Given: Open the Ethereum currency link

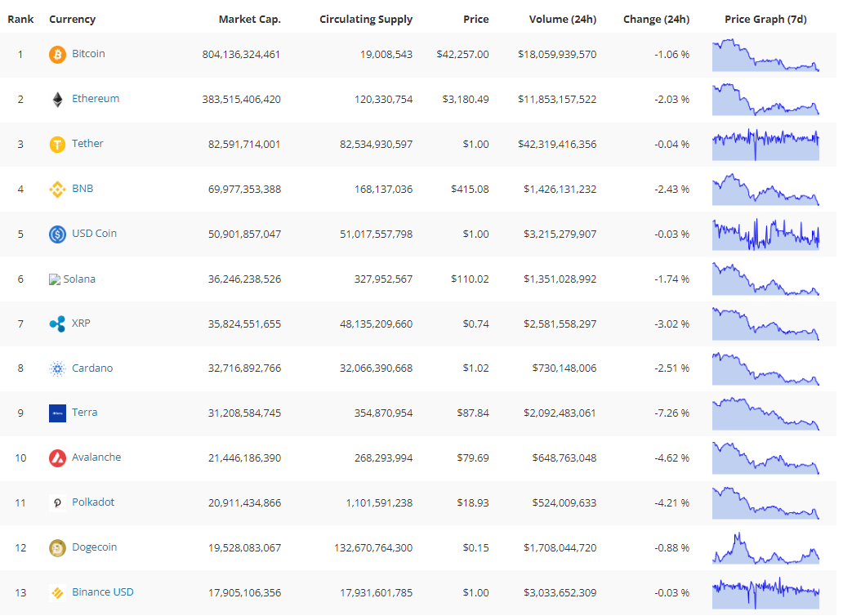Looking at the screenshot, I should (x=96, y=98).
